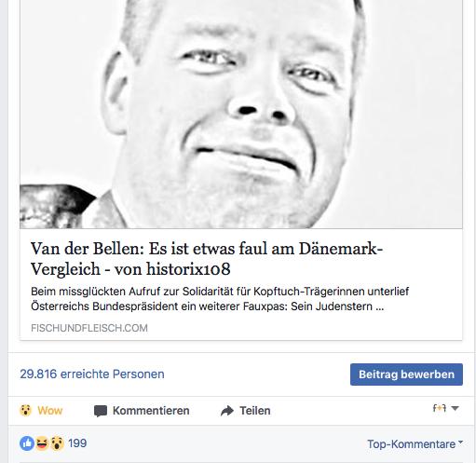Viewport: 476px width, 463px height.
Task: Open the Van der Bellen article headline
Action: pos(207,258)
